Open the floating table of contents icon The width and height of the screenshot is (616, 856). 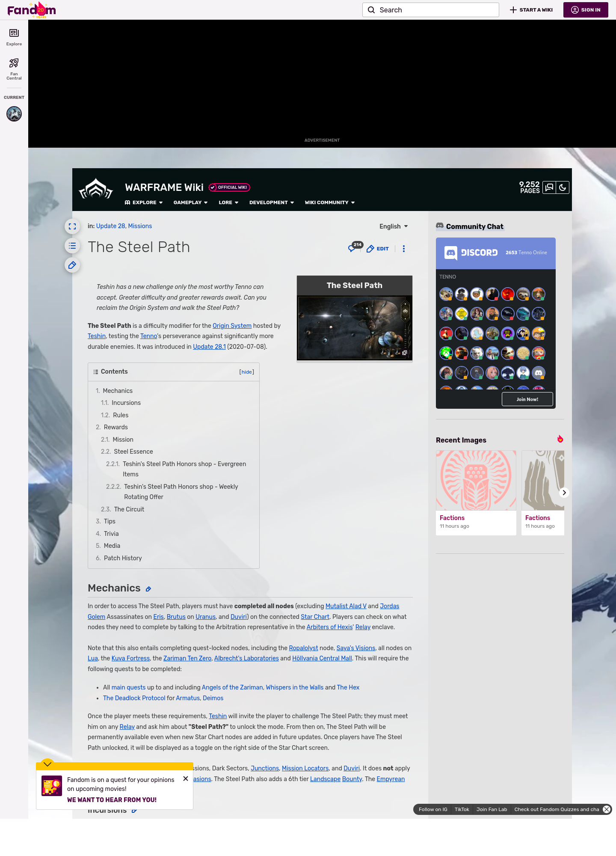[x=72, y=246]
